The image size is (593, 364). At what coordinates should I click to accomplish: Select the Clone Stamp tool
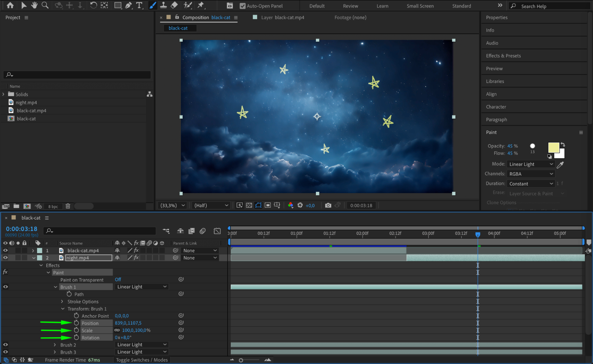[x=163, y=5]
